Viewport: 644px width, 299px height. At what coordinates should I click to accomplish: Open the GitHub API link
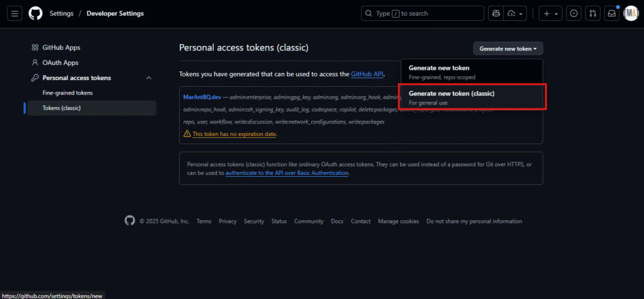[367, 74]
